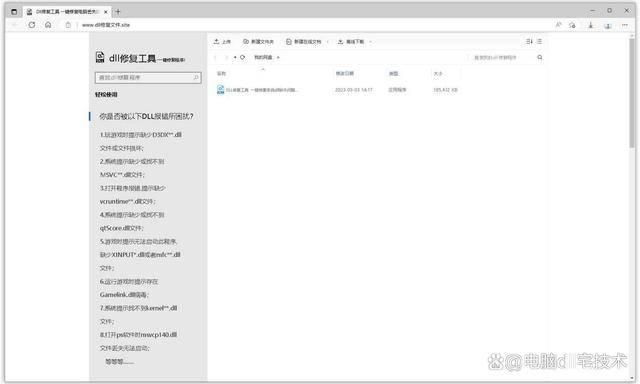Sort by the 类型 column header
The height and width of the screenshot is (384, 640).
click(x=393, y=73)
